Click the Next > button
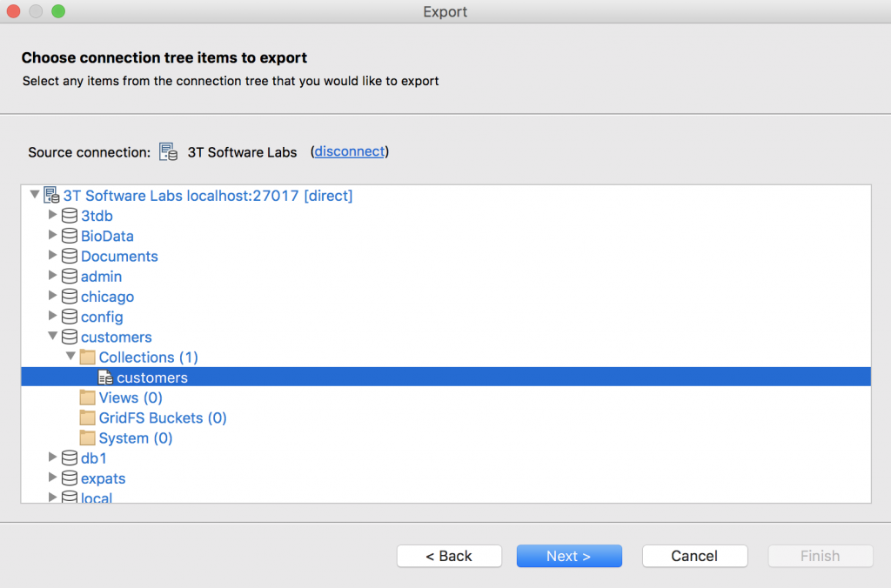Screen dimensions: 891x588 pos(569,556)
